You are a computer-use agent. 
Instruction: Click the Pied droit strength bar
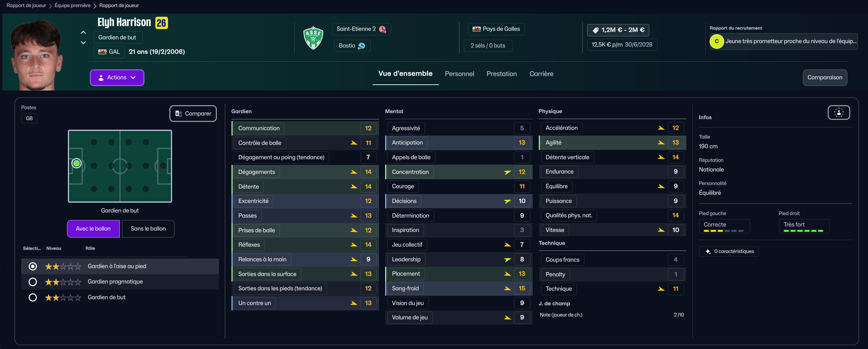(x=803, y=231)
